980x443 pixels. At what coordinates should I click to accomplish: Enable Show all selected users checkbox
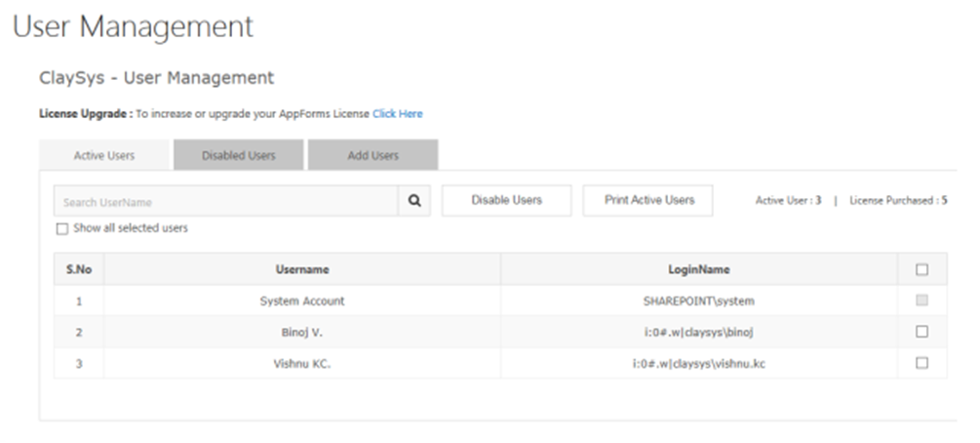[62, 229]
